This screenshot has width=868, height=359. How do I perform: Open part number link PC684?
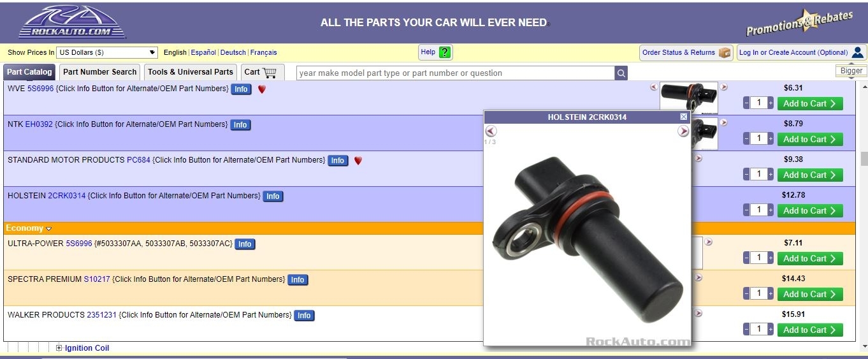pyautogui.click(x=138, y=160)
